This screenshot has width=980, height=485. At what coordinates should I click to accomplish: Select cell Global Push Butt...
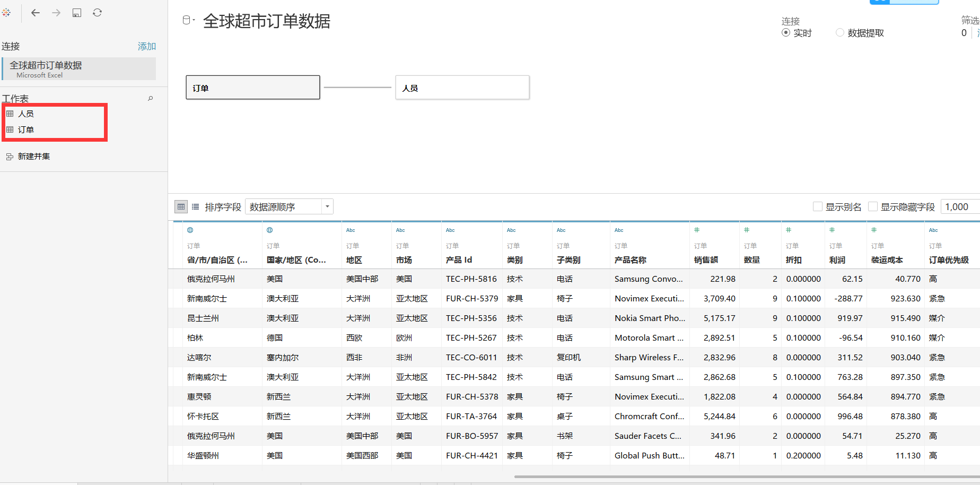tap(650, 456)
